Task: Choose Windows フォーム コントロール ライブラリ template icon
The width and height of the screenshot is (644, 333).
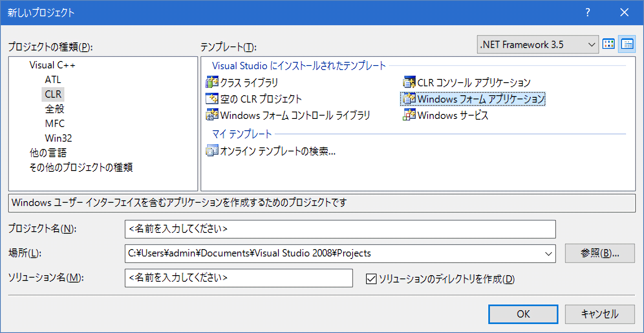Action: 212,115
